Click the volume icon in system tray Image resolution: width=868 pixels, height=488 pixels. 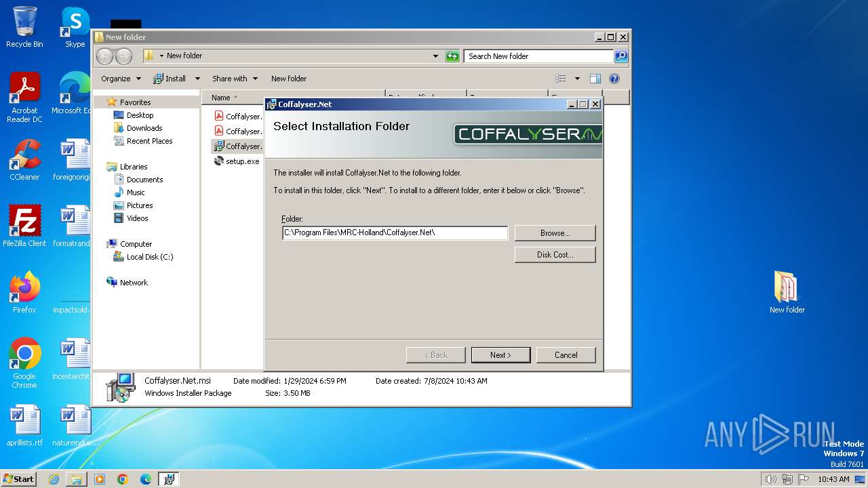coord(770,479)
